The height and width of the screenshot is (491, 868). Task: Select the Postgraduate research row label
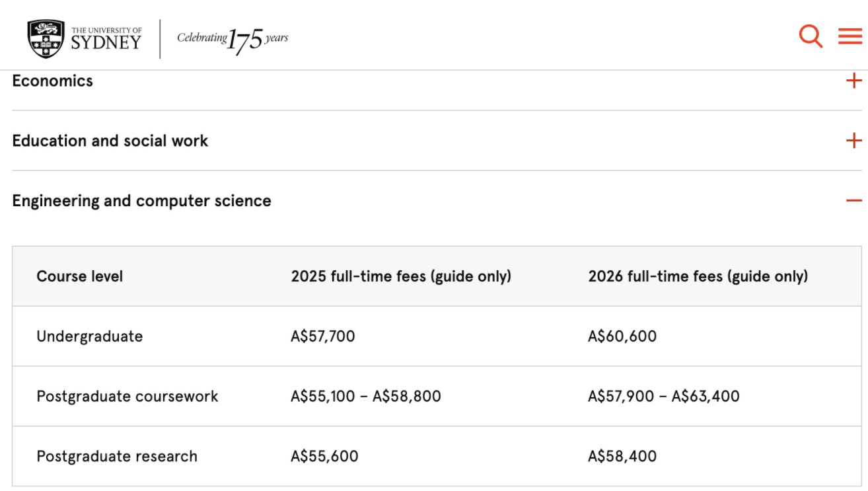coord(117,457)
